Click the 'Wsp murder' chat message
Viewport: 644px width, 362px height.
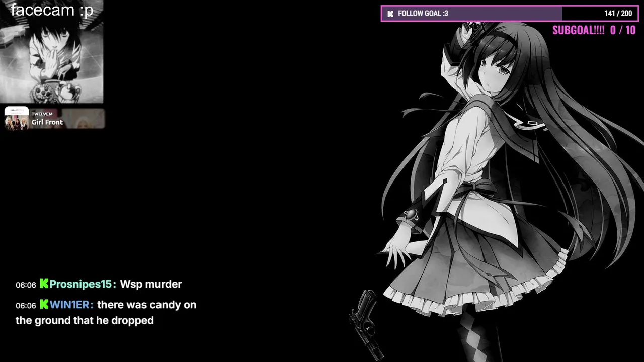(x=151, y=284)
